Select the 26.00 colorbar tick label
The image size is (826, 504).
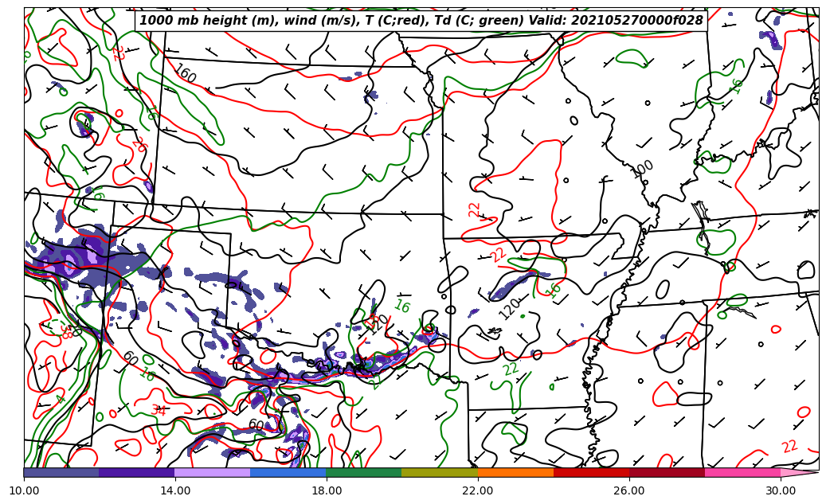click(x=629, y=490)
